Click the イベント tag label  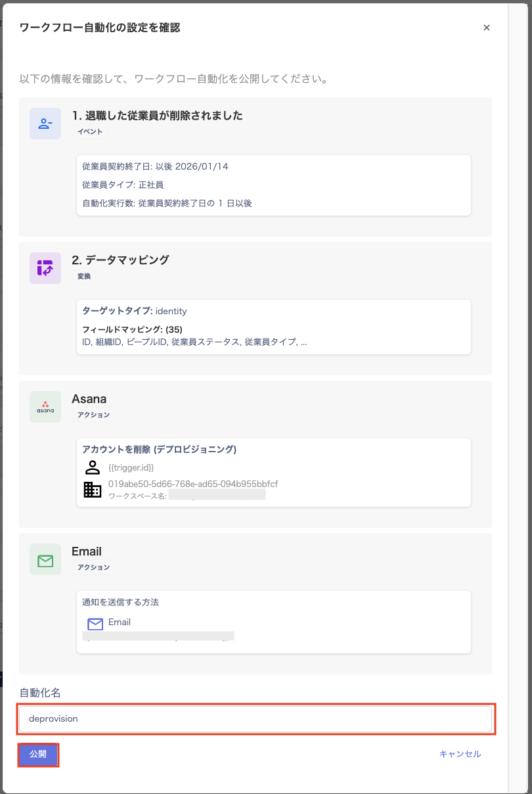point(90,131)
